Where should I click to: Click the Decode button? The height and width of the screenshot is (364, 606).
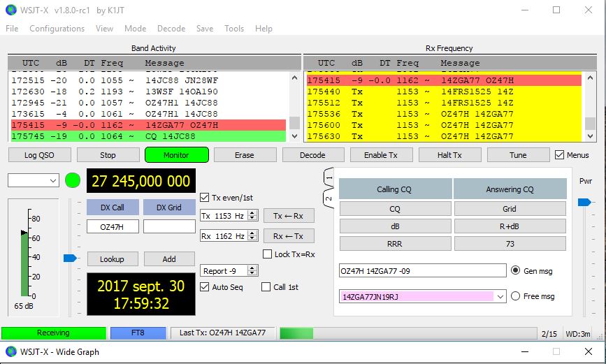(x=312, y=155)
